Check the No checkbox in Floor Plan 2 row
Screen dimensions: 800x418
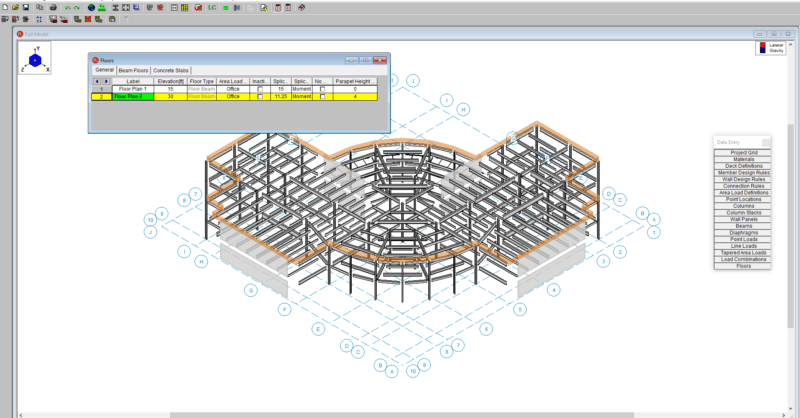[321, 97]
